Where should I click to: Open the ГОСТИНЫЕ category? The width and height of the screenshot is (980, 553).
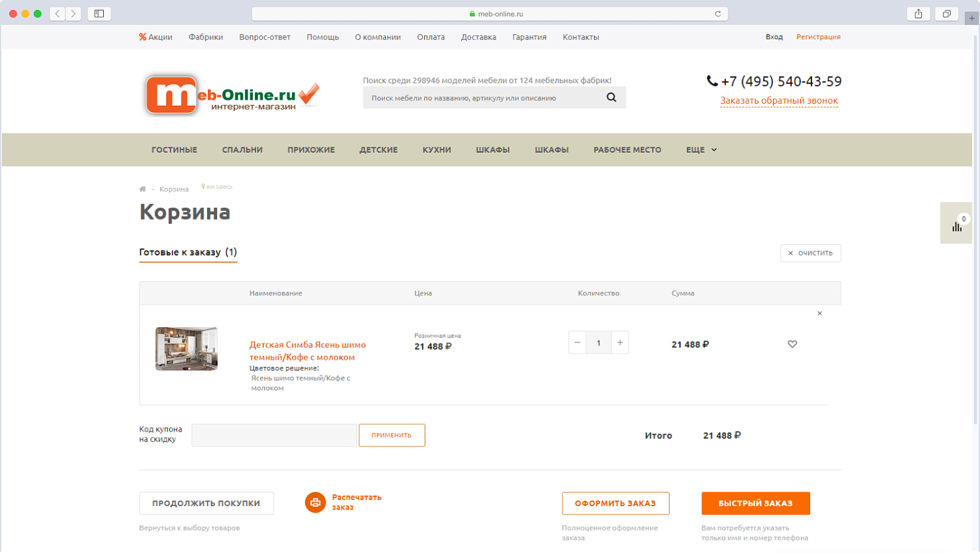pyautogui.click(x=174, y=150)
